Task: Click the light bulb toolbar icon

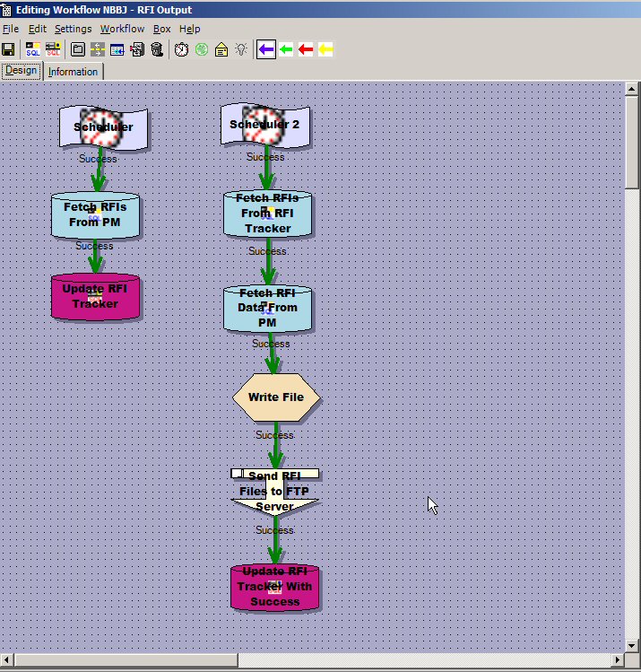Action: click(240, 49)
